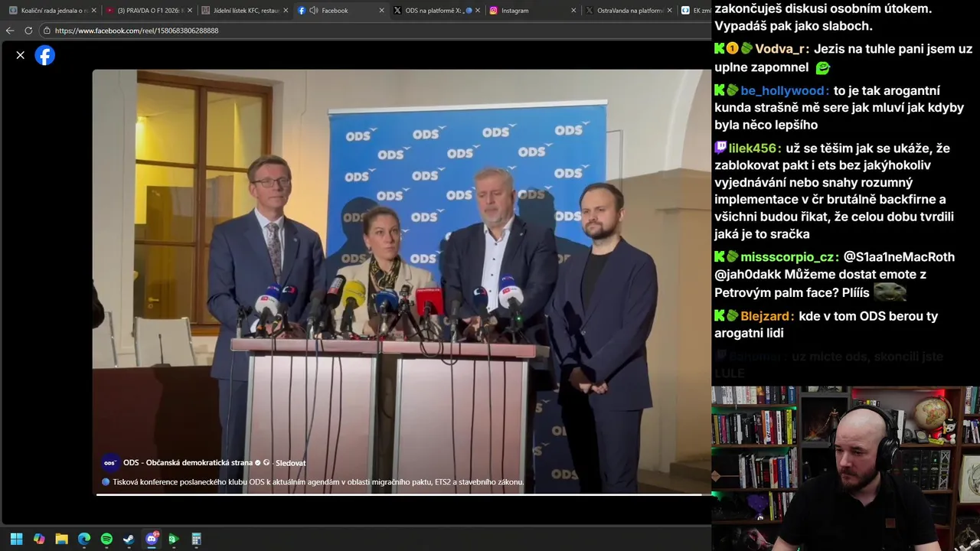Switch to the Jídelní lístek KFC tab
The height and width of the screenshot is (551, 980).
[245, 11]
